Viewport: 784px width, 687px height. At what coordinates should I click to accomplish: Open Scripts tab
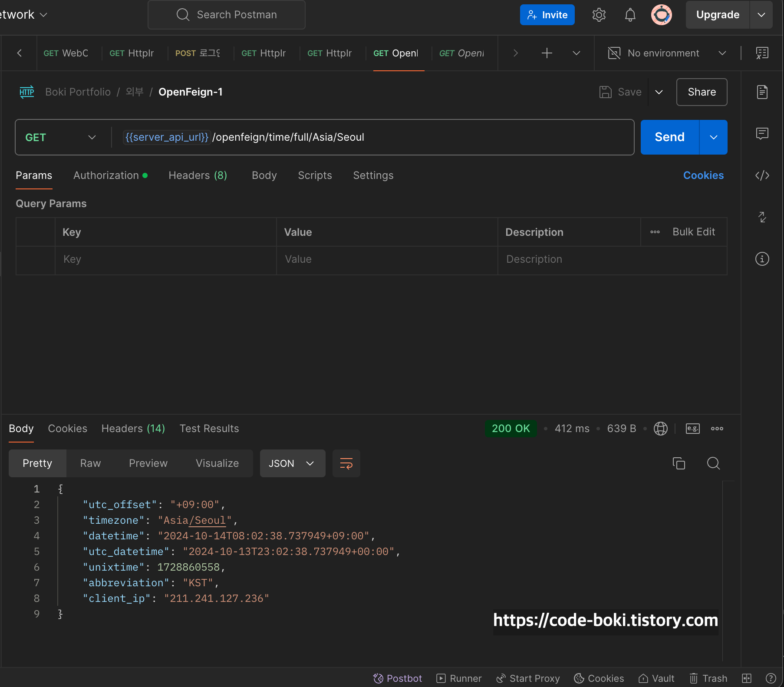(x=315, y=175)
